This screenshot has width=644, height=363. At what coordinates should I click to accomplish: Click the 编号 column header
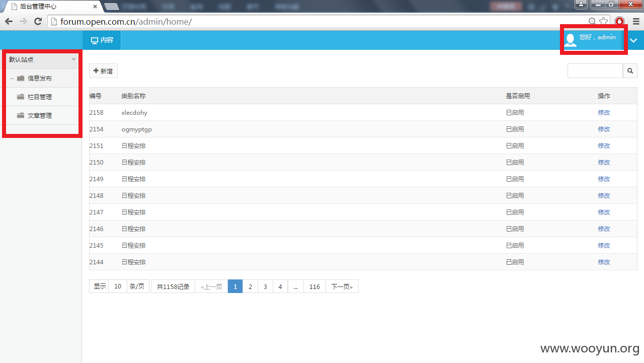click(96, 96)
